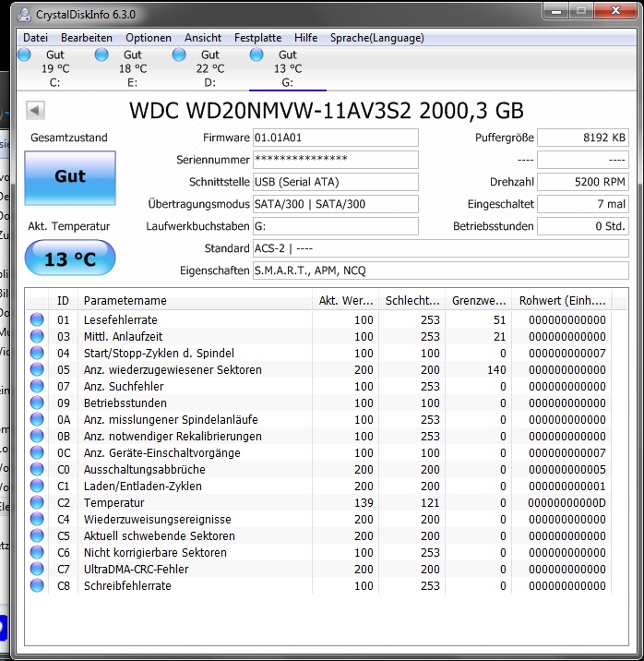Go to the previous disk with the arrow button
This screenshot has height=661, width=644.
pos(35,111)
